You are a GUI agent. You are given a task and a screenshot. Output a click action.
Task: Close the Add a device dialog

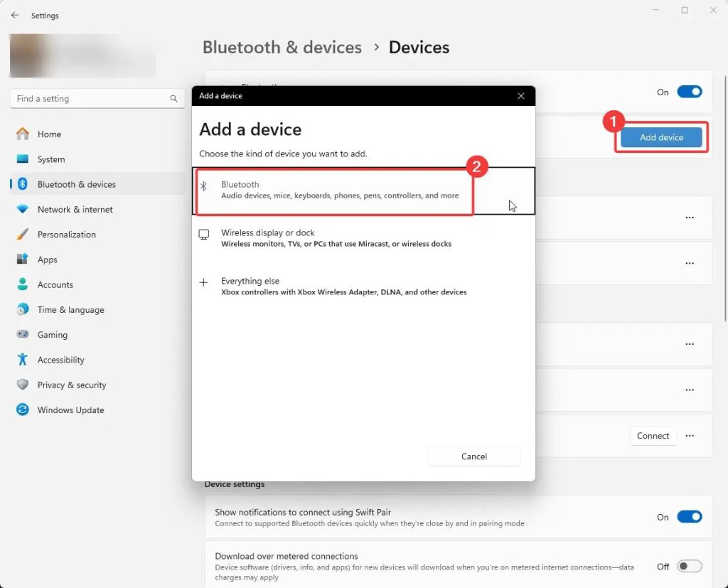click(521, 96)
